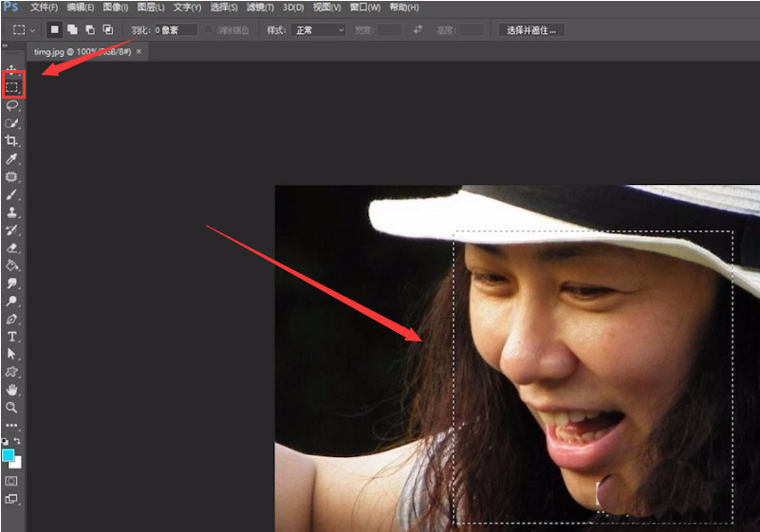This screenshot has width=760, height=532.
Task: Choose the Brush tool
Action: coord(12,194)
